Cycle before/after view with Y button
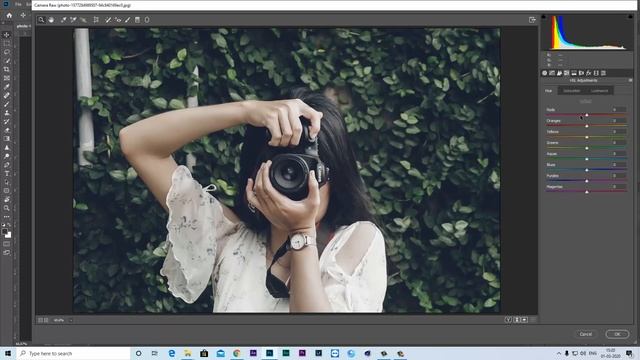The image size is (640, 360). click(x=508, y=320)
